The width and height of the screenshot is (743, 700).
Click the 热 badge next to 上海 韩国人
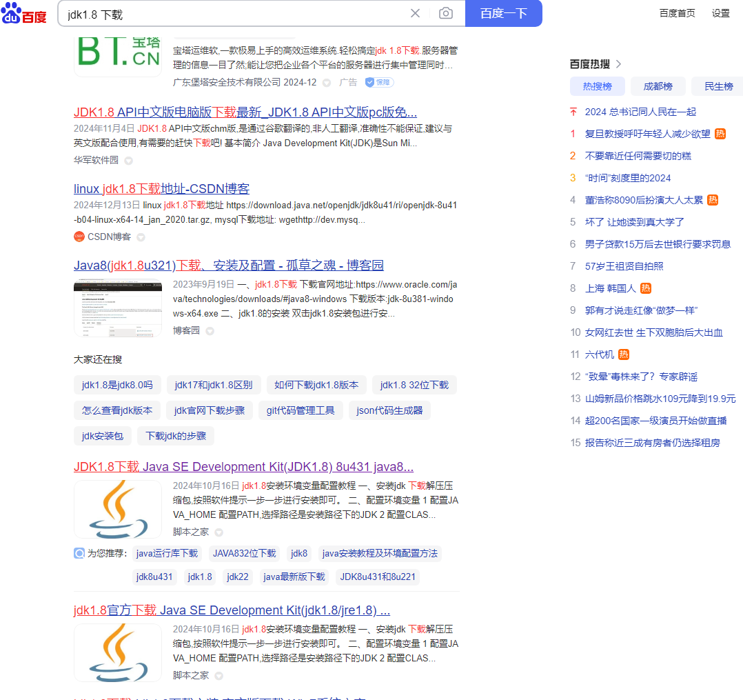coord(645,288)
